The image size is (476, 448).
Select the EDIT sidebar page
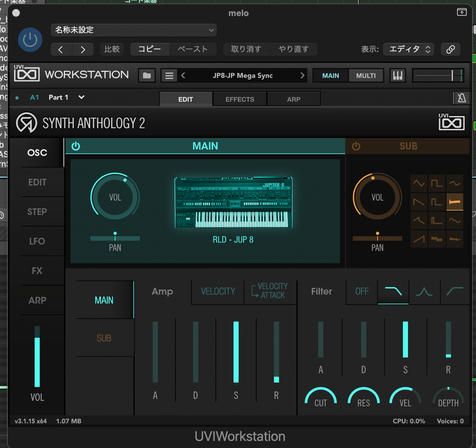tap(37, 182)
